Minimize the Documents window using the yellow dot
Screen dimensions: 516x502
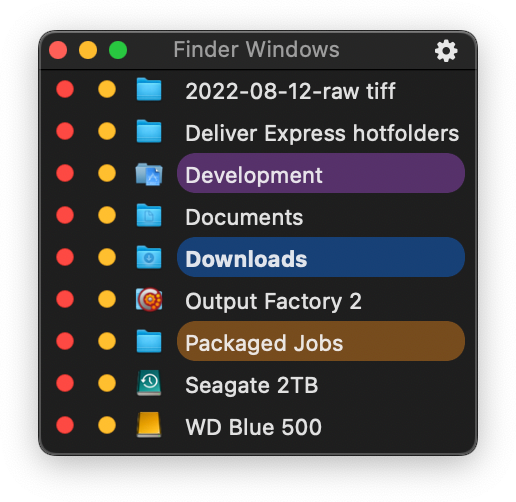107,215
